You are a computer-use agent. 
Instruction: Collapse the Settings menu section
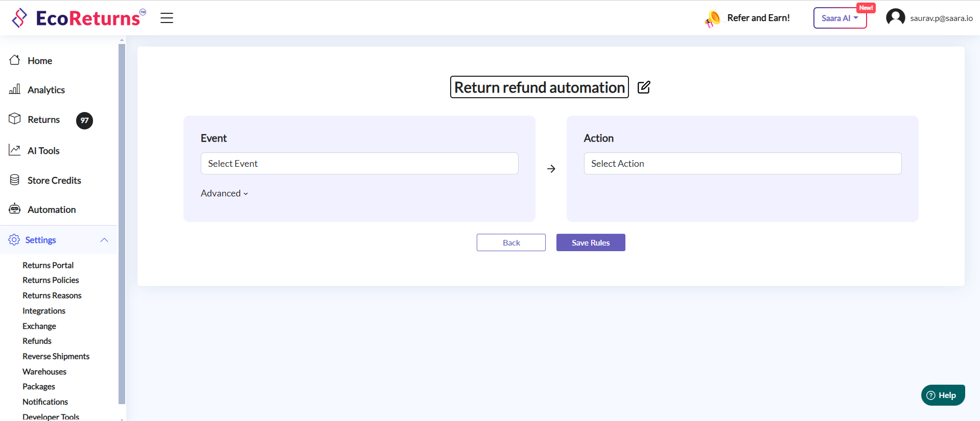pyautogui.click(x=104, y=240)
